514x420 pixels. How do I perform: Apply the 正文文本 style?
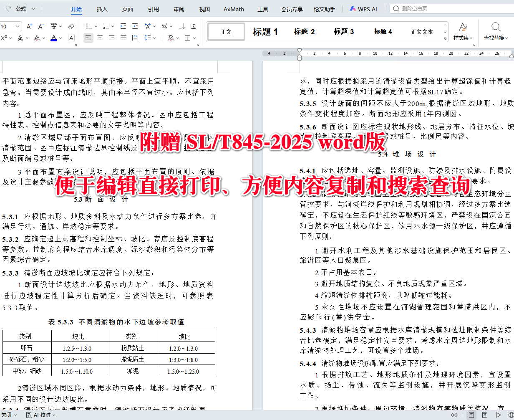click(422, 32)
